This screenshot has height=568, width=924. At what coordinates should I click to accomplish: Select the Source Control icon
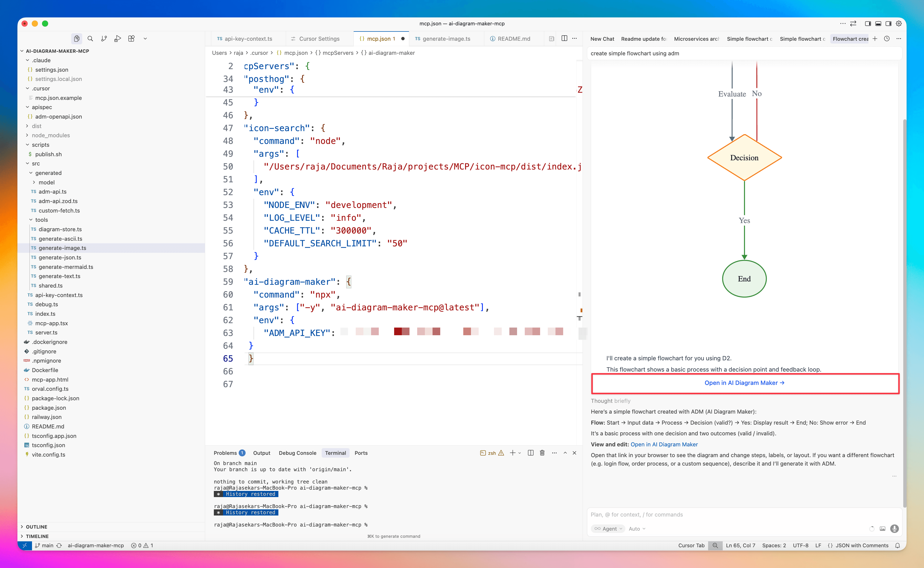point(104,38)
